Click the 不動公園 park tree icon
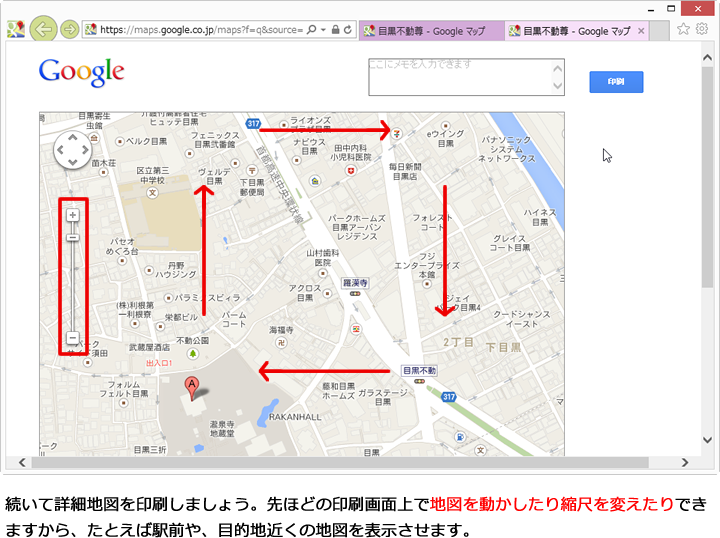Screen dimensions: 720x538 click(193, 353)
